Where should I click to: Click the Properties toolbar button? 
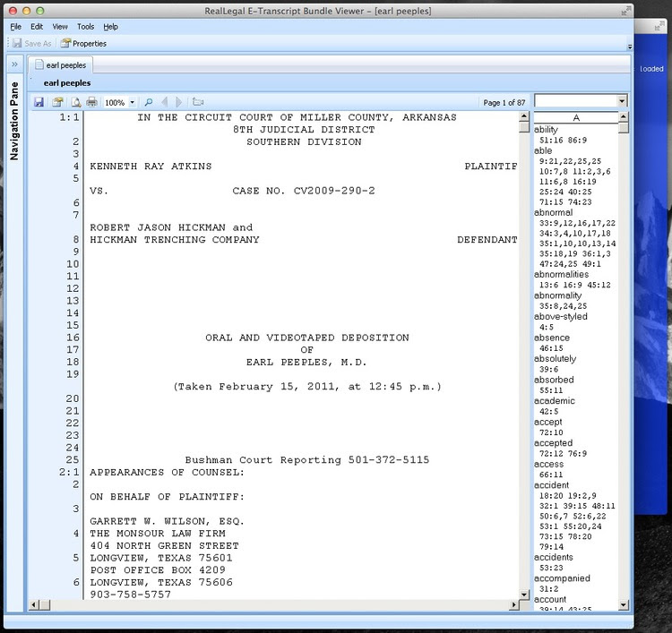click(83, 43)
